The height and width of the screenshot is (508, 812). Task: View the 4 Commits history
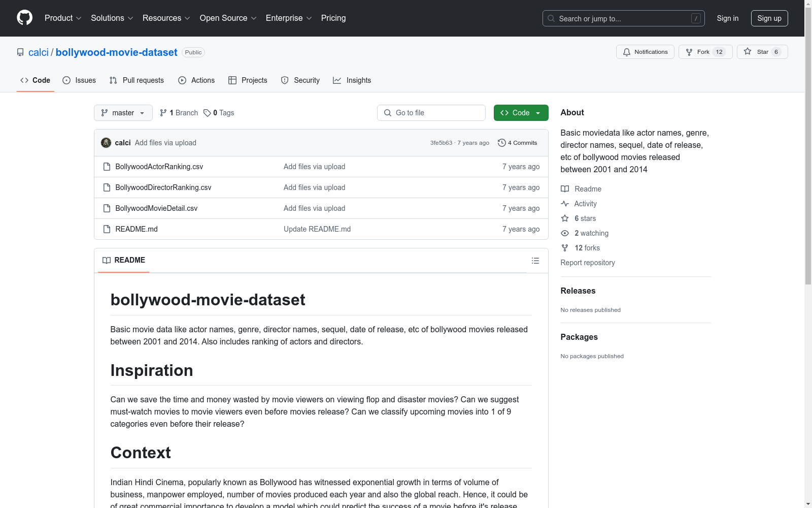tap(518, 143)
